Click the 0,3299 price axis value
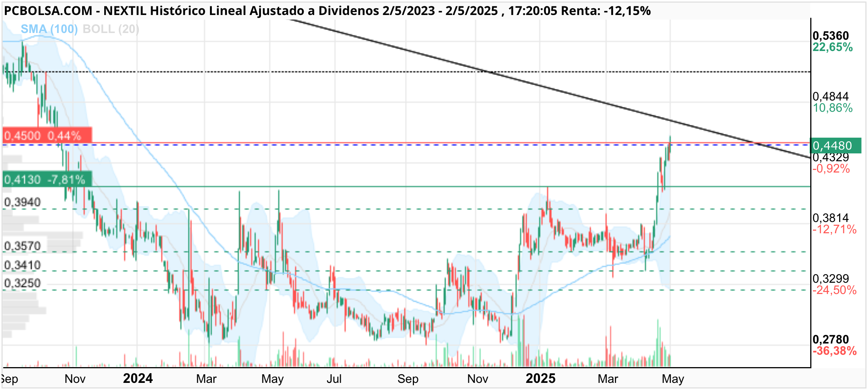The height and width of the screenshot is (390, 868). pos(831,279)
